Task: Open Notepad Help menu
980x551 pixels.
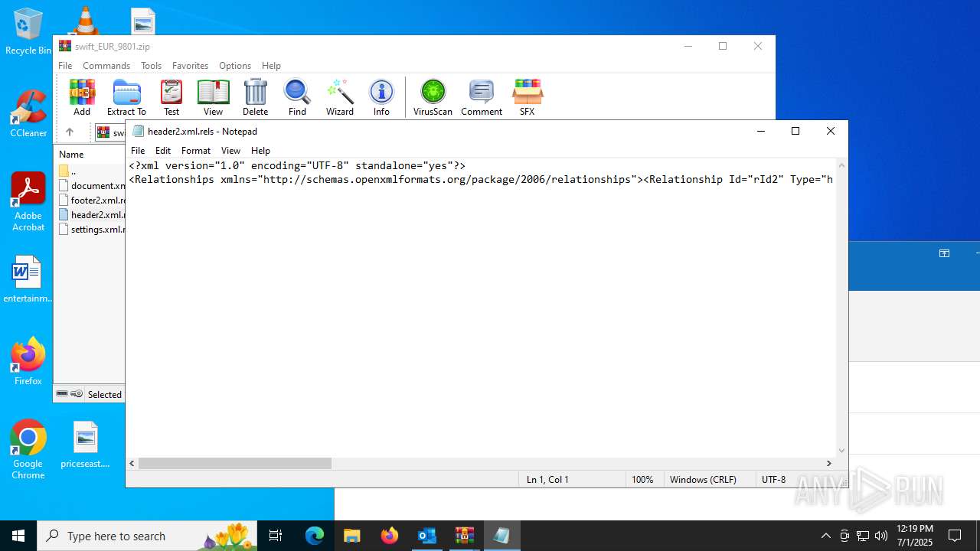Action: [260, 151]
